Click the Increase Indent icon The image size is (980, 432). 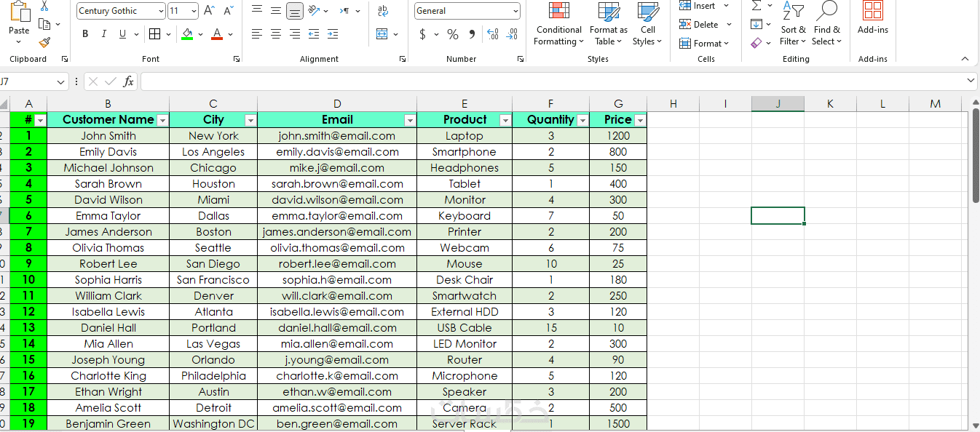click(x=333, y=34)
